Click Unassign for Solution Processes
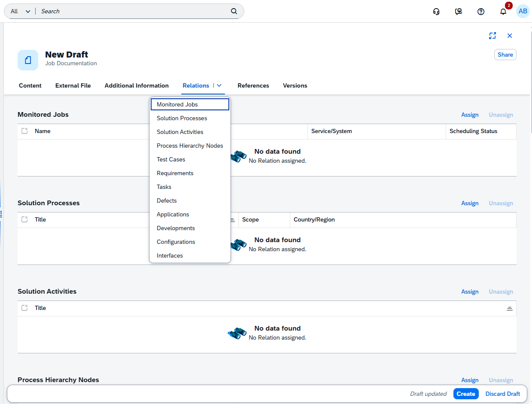This screenshot has height=404, width=532. (501, 203)
